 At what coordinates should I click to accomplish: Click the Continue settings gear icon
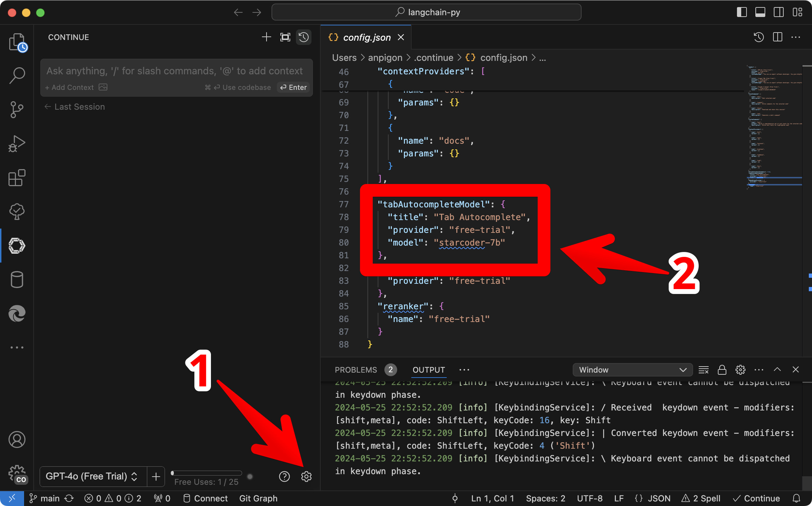tap(306, 477)
